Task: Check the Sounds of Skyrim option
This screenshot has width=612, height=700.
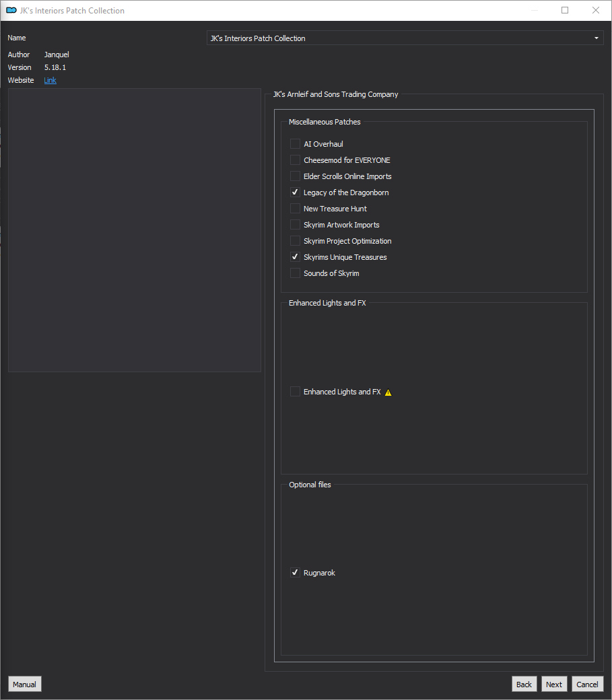Action: [x=295, y=273]
